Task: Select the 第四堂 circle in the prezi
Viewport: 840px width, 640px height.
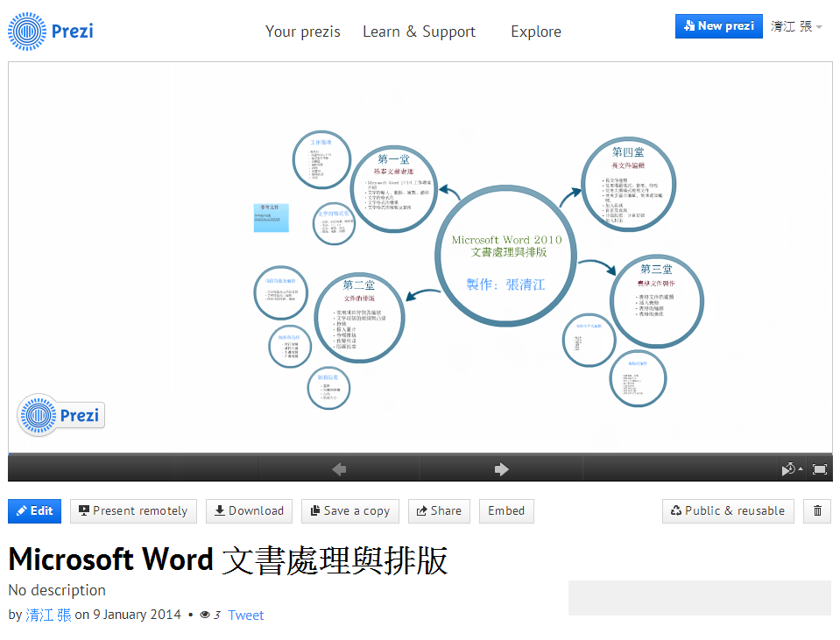Action: 628,184
